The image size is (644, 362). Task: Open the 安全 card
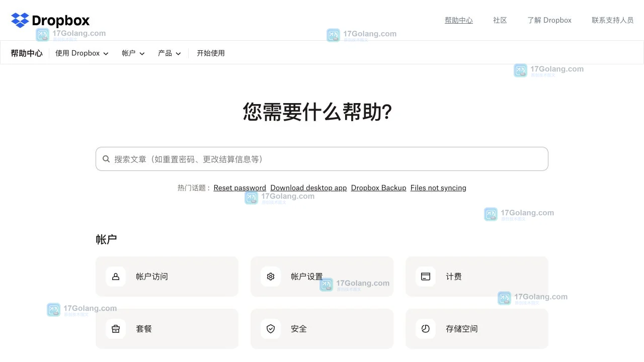[x=322, y=329]
